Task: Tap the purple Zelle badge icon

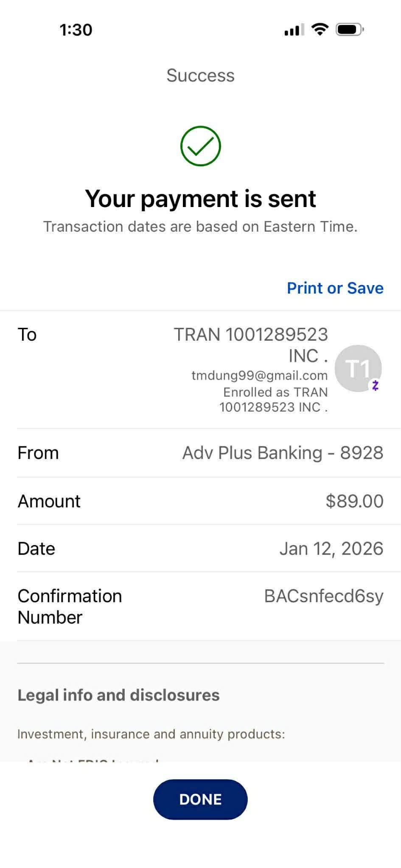Action: click(x=375, y=385)
